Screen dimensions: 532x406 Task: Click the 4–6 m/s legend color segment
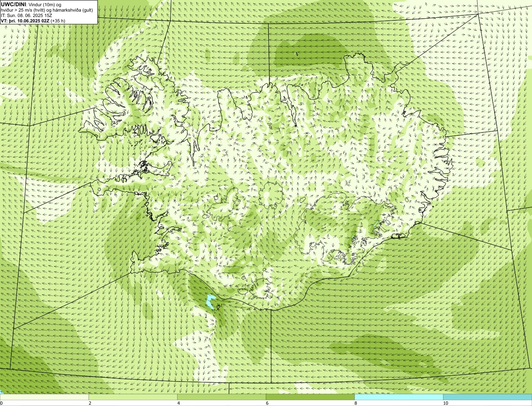222,397
